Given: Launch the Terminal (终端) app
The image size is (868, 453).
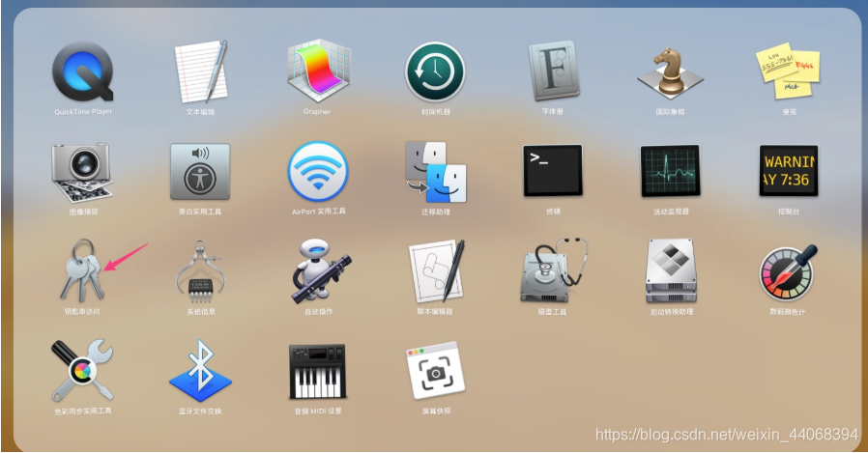Looking at the screenshot, I should pos(553,171).
